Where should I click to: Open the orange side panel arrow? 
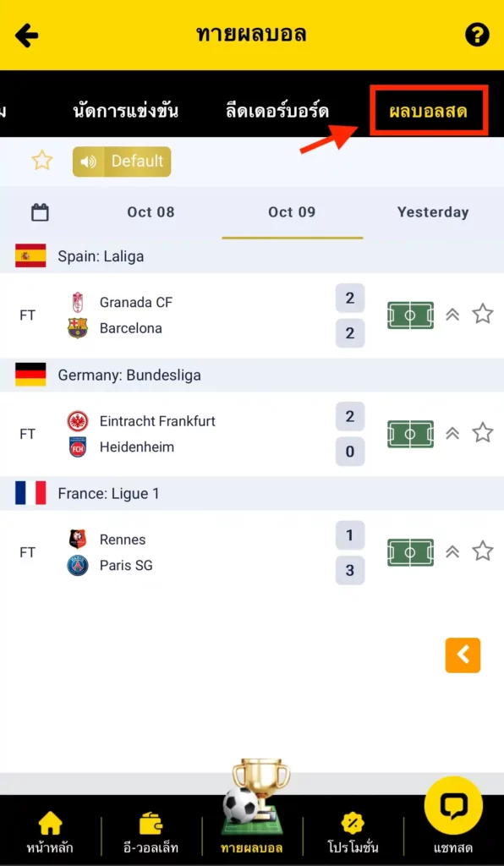point(463,655)
